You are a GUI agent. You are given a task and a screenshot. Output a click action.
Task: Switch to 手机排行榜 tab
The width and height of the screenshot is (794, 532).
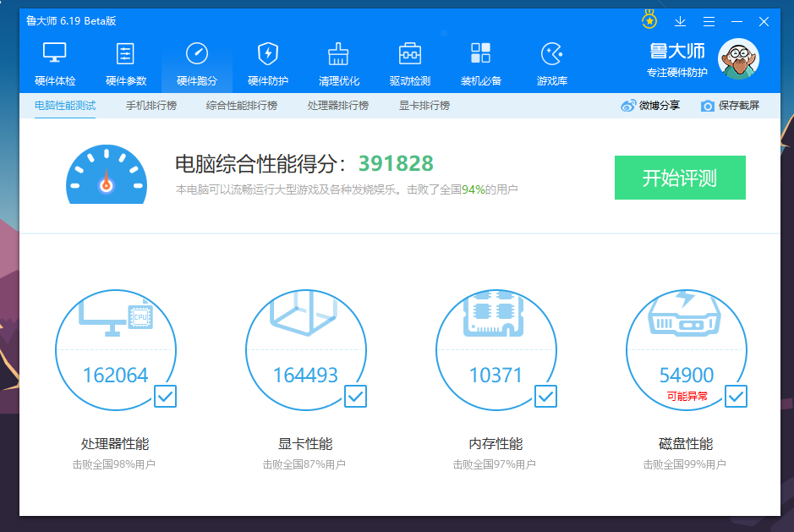(x=151, y=106)
